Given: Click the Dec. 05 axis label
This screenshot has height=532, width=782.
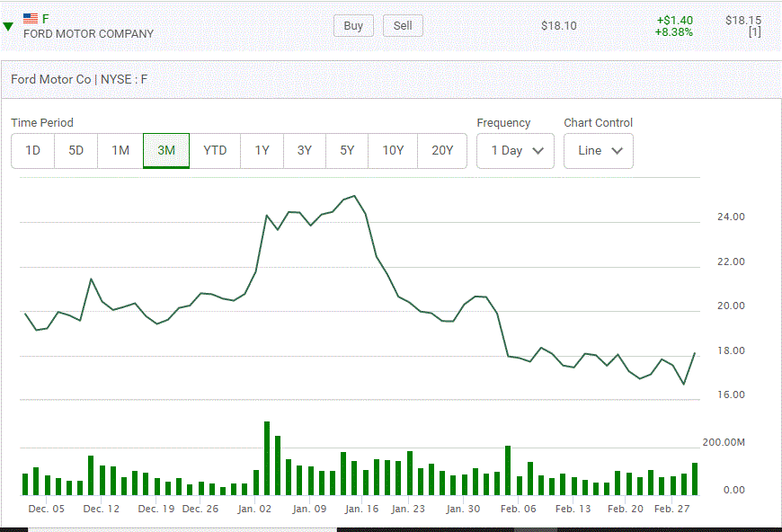Looking at the screenshot, I should click(47, 509).
